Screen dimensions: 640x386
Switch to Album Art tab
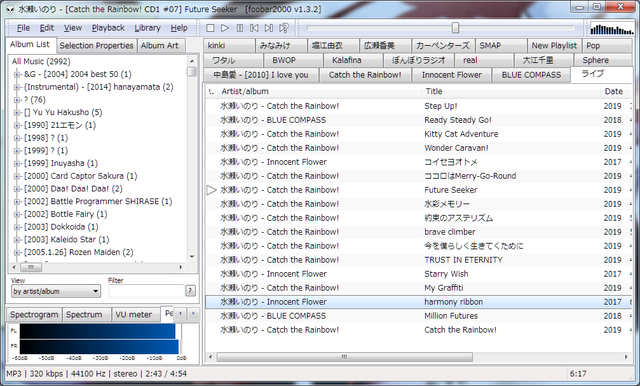pos(160,45)
